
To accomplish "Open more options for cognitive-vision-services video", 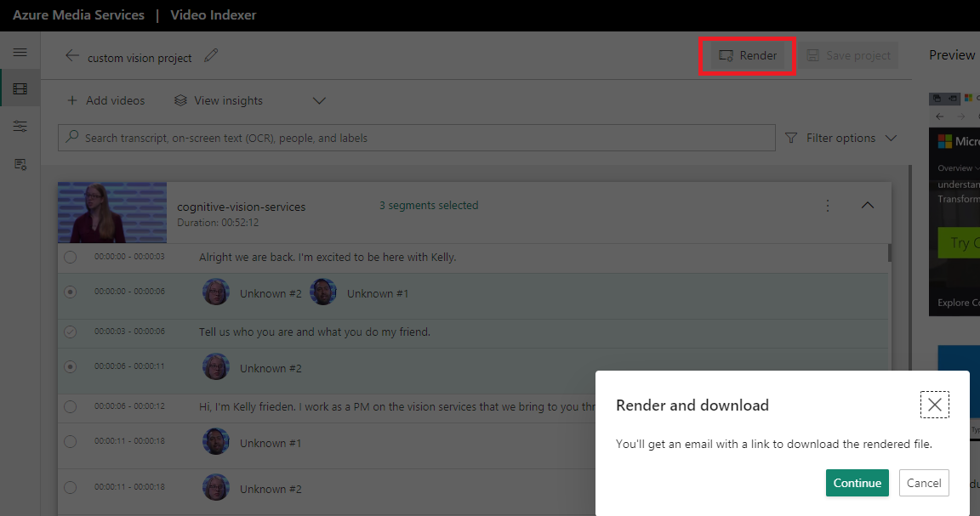I will [x=828, y=206].
